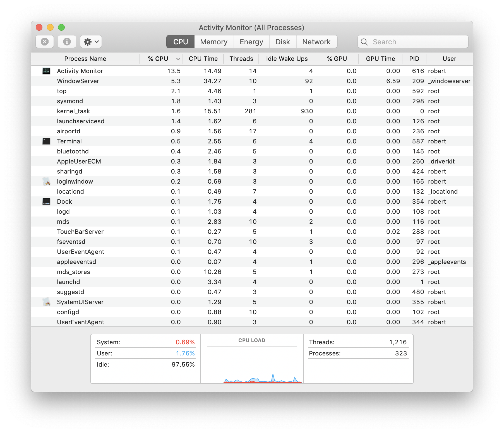
Task: Click the window title Activity Monitor (All Processes)
Action: click(x=251, y=28)
